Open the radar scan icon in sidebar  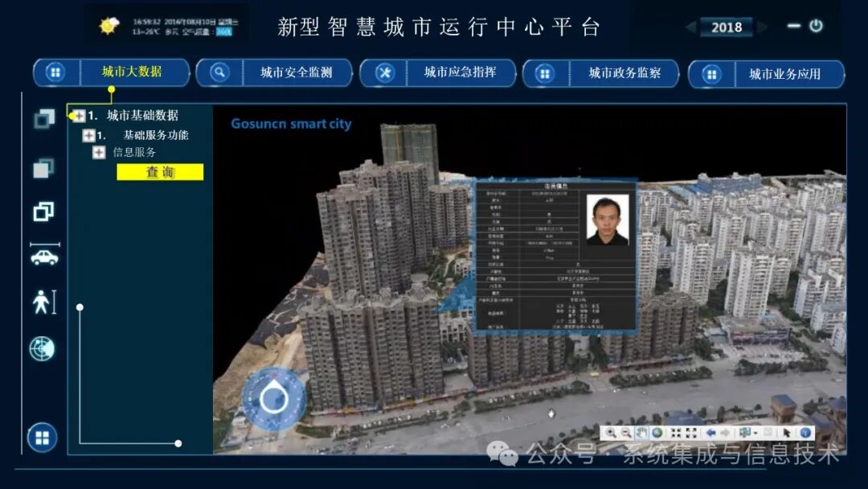[42, 348]
